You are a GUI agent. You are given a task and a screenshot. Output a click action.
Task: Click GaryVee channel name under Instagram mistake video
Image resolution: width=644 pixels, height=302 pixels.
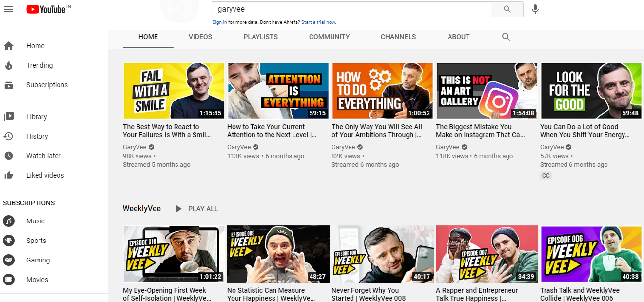pyautogui.click(x=448, y=147)
